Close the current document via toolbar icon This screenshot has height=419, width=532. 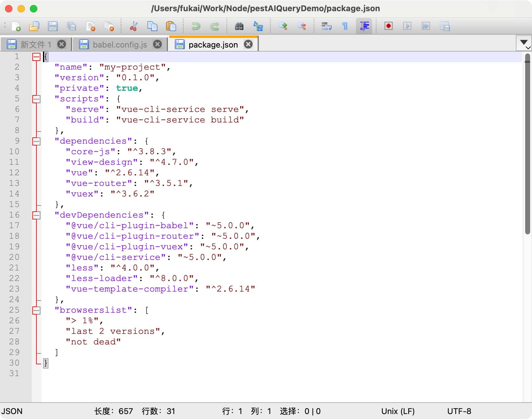(90, 26)
